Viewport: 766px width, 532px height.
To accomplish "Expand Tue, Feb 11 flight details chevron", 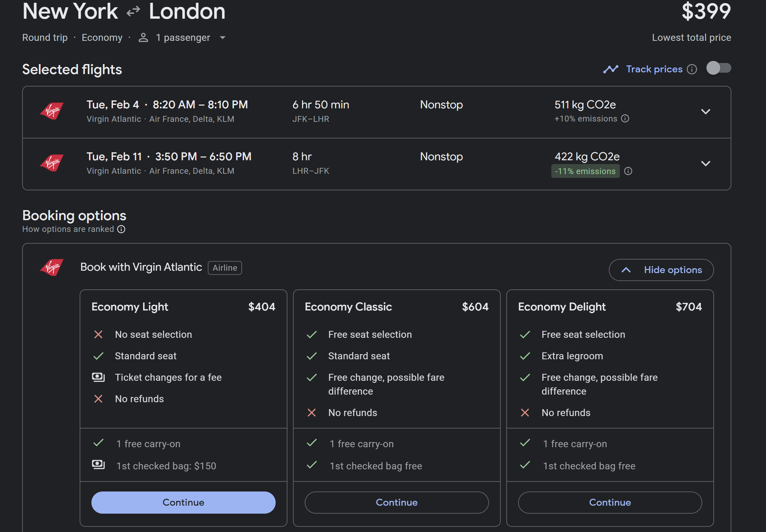I will click(705, 163).
